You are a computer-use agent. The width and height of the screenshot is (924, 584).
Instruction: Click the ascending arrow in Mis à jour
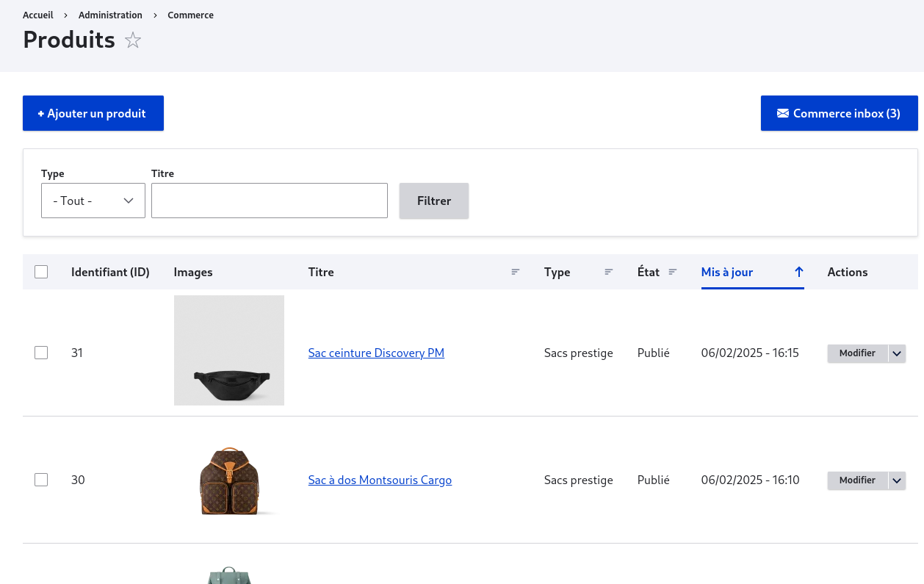tap(799, 272)
